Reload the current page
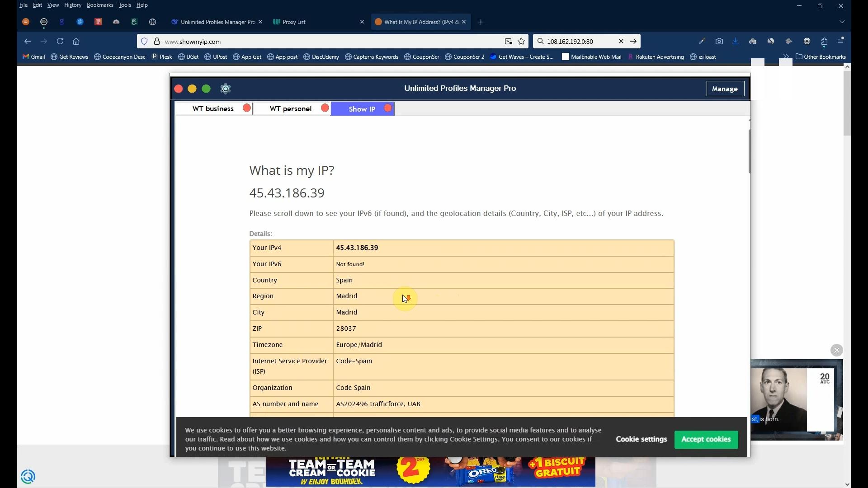 (x=60, y=41)
